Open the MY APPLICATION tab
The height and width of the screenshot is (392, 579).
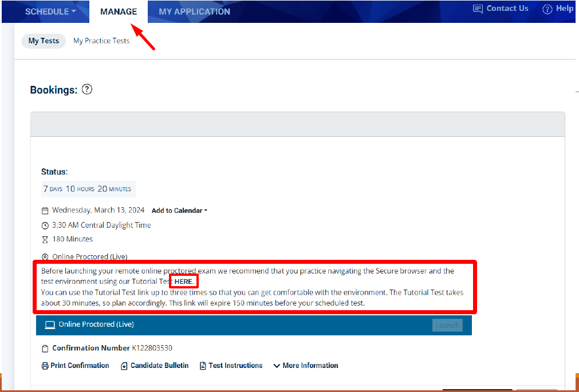[194, 11]
